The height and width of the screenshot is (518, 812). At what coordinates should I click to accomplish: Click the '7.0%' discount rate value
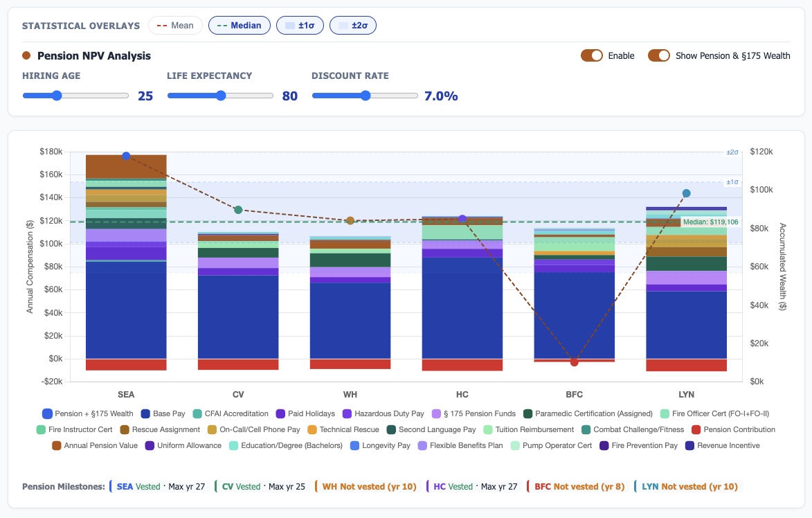click(x=441, y=96)
